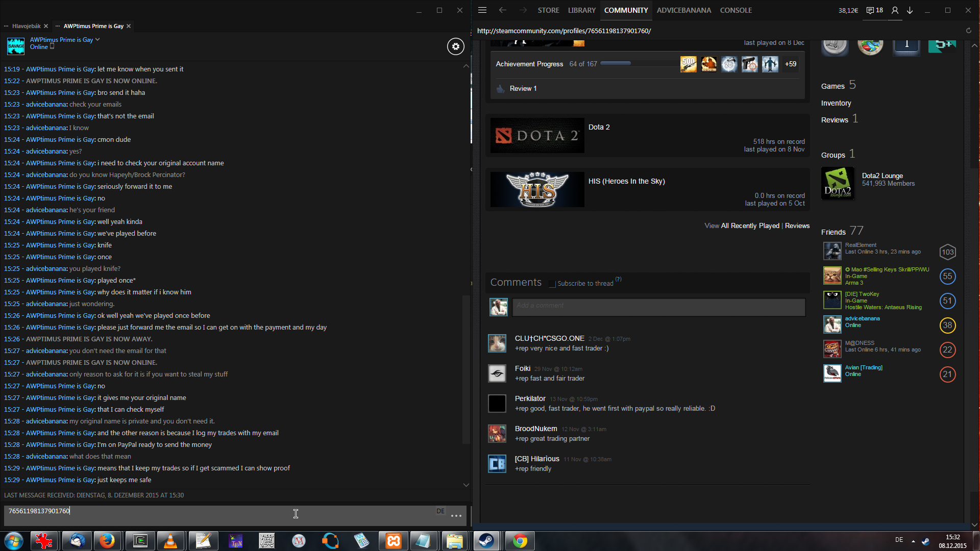Viewport: 980px width, 551px height.
Task: Open the Inventory link
Action: coord(836,103)
